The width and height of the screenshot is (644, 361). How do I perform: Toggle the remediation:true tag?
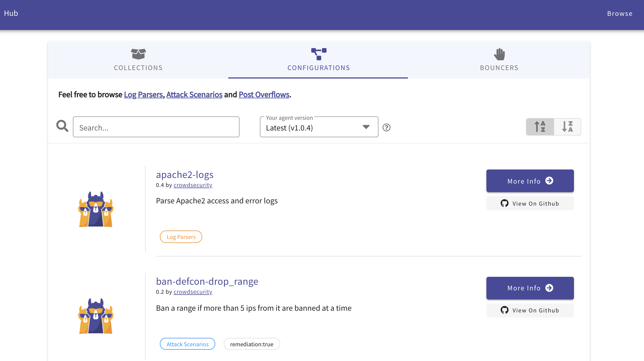tap(252, 344)
